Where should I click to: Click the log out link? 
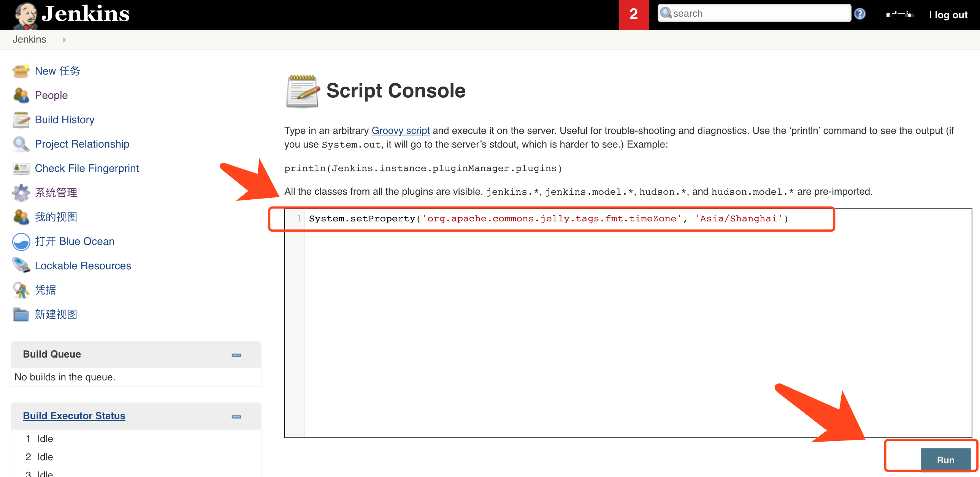tap(951, 15)
